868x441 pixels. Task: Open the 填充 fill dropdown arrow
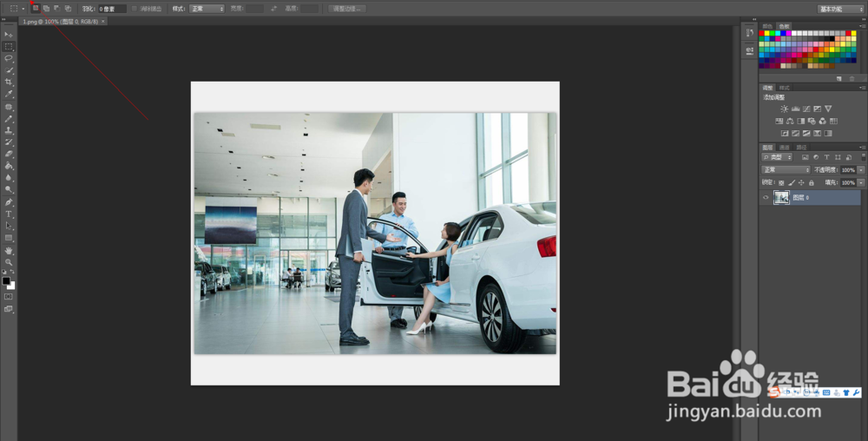[x=861, y=182]
